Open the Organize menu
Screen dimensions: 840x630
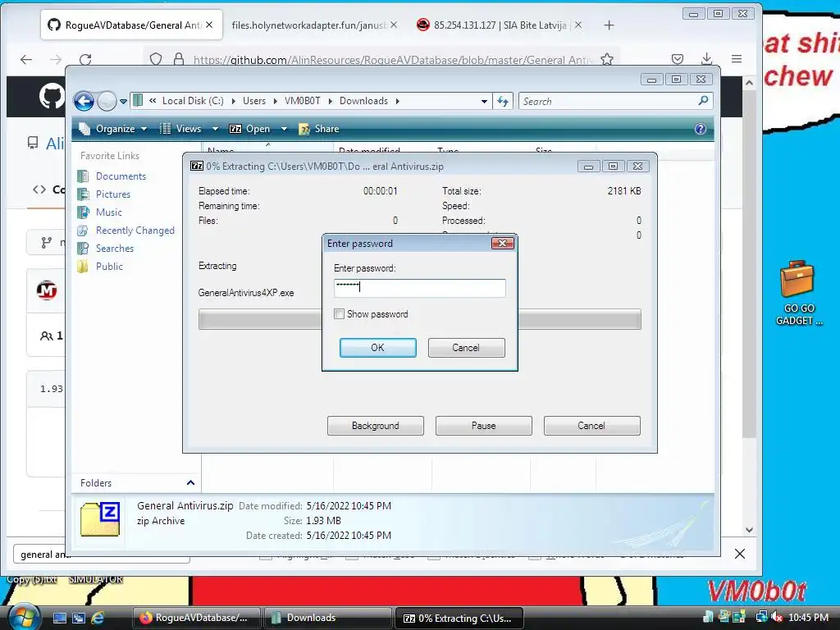113,129
